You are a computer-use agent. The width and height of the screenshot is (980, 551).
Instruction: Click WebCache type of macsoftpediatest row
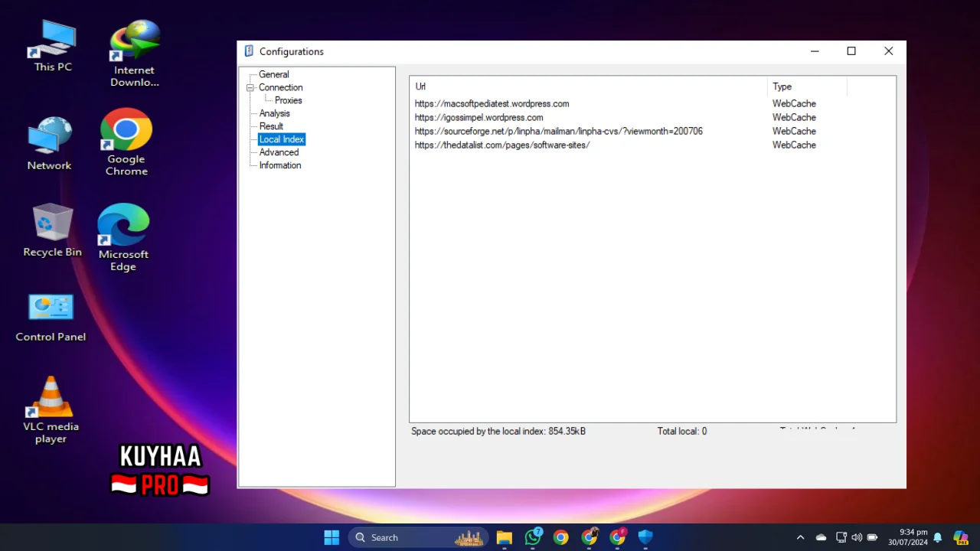point(794,103)
